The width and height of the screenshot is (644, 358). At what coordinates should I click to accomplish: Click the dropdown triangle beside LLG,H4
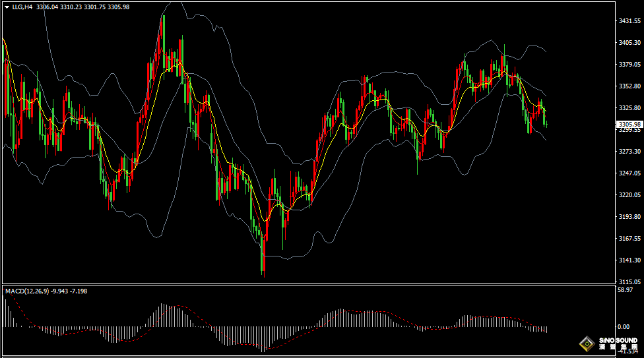tap(7, 7)
